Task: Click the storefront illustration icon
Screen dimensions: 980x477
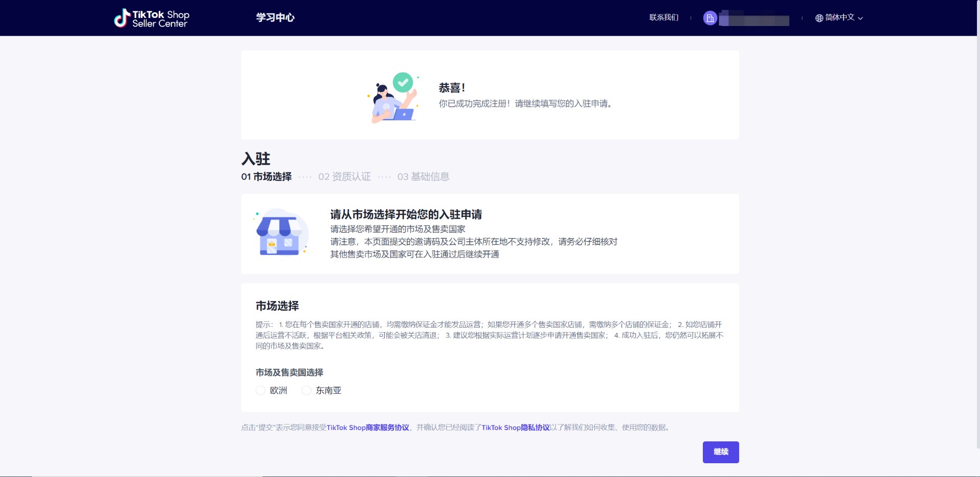Action: pyautogui.click(x=280, y=234)
